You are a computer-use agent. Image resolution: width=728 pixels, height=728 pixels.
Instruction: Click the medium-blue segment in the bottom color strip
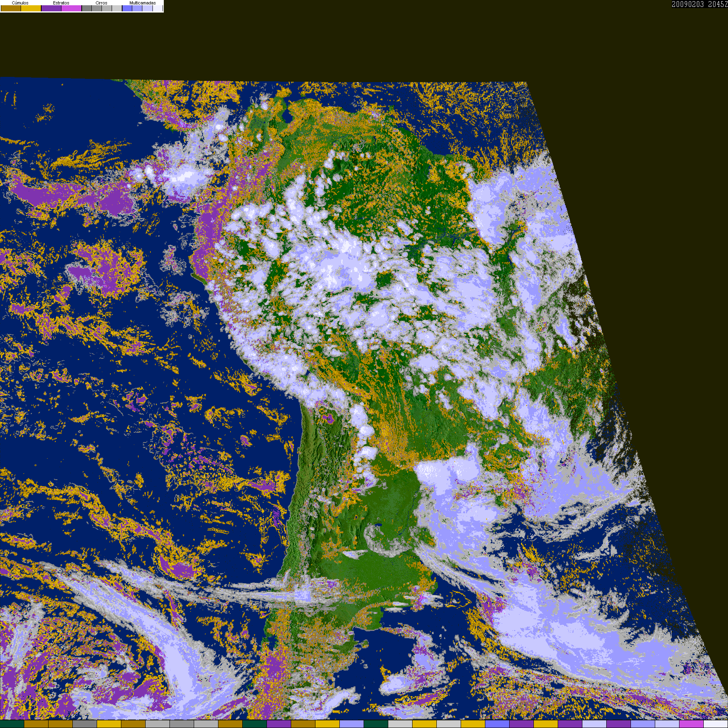497,724
